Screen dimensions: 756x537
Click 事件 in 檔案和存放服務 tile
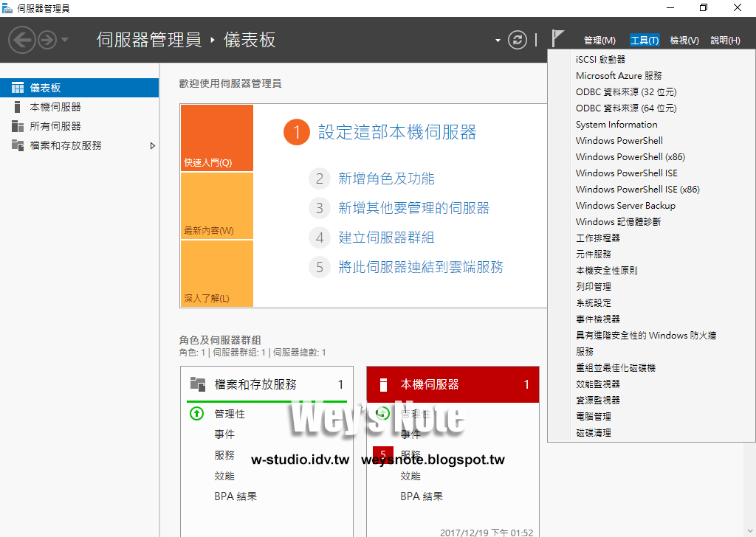click(224, 434)
